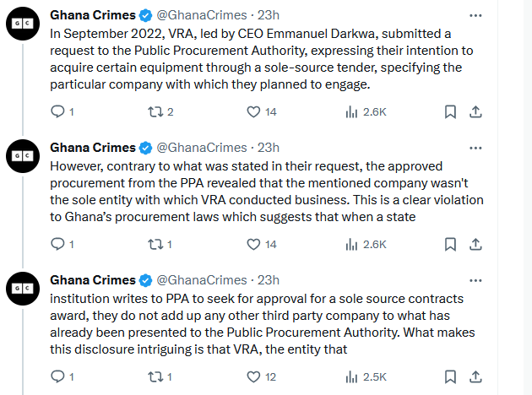The height and width of the screenshot is (395, 532).
Task: Bookmark the third tweet about the third party company
Action: [x=451, y=376]
